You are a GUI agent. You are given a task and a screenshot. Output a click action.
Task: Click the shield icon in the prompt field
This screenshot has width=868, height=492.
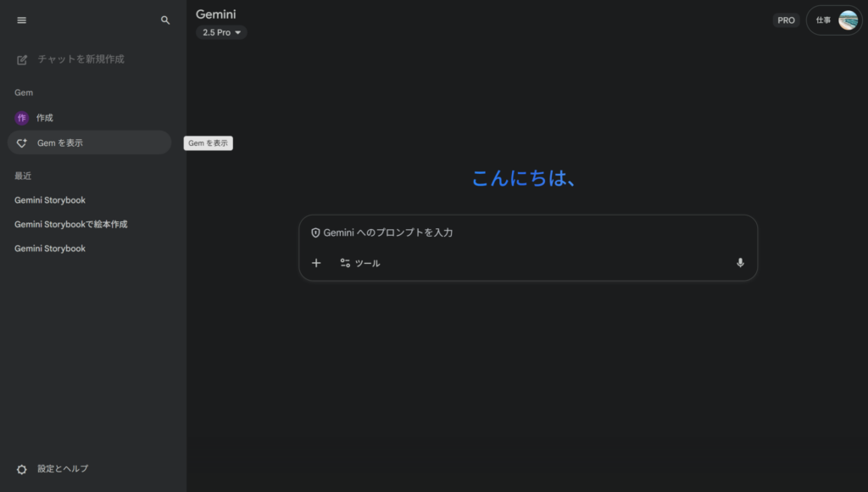[x=315, y=232]
